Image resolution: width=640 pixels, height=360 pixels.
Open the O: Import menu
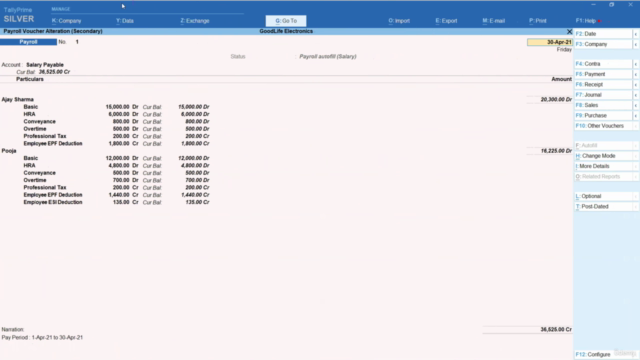coord(399,21)
